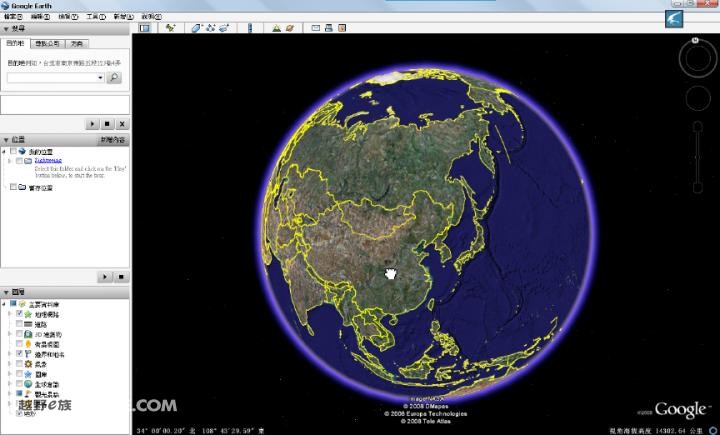The image size is (720, 435).
Task: Collapse the Places panel header triangle
Action: (6, 140)
